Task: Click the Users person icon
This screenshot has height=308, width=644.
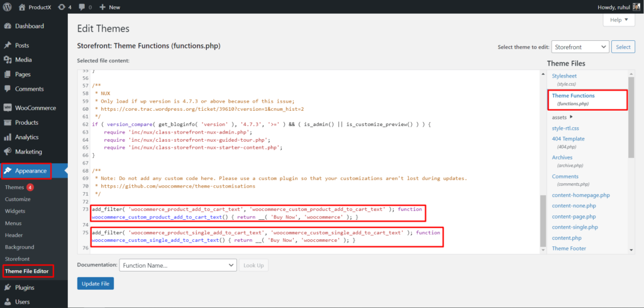Action: tap(8, 302)
